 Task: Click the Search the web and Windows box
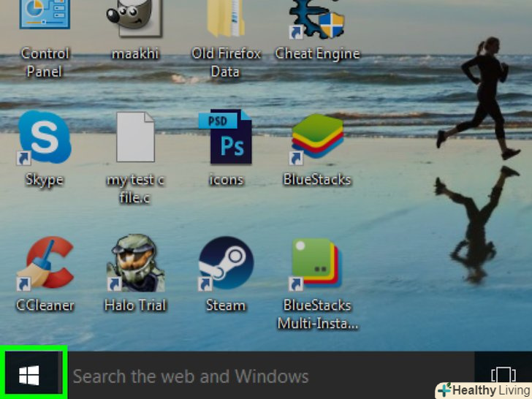[x=270, y=376]
